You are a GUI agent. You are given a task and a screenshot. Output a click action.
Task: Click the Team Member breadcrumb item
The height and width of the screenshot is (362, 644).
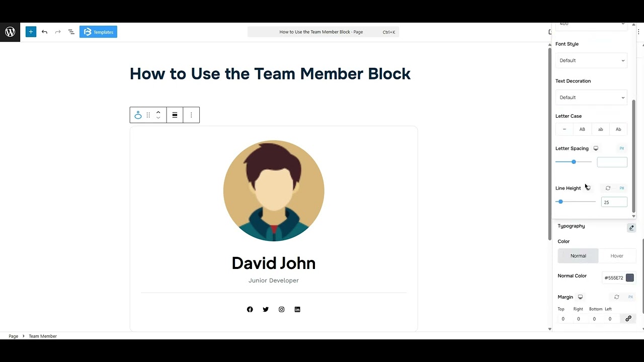42,336
